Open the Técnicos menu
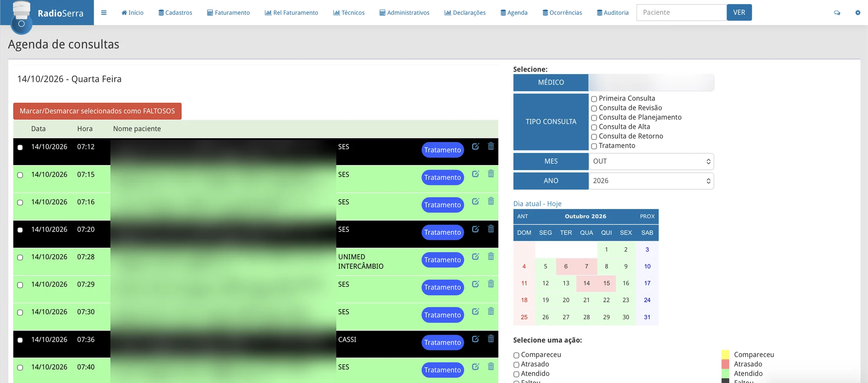This screenshot has width=868, height=383. tap(349, 13)
